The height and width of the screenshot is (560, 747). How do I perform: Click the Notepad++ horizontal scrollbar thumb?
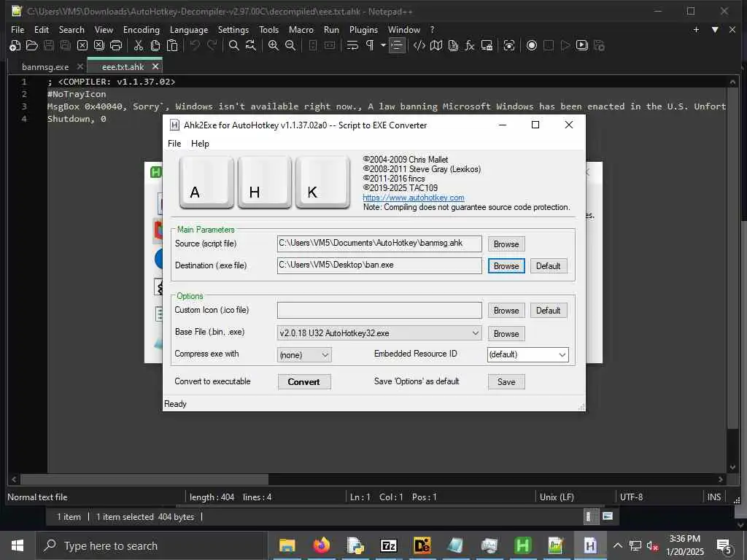pos(144,479)
